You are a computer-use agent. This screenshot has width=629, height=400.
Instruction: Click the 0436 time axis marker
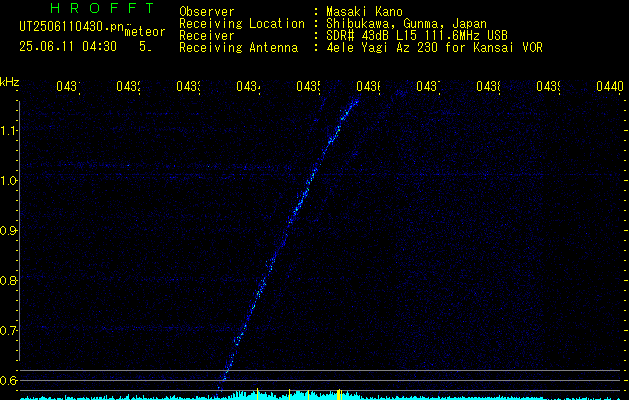[x=368, y=86]
